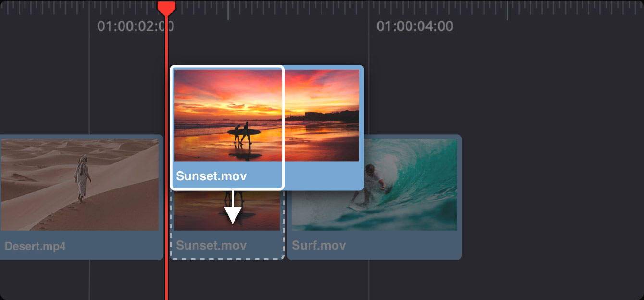Click the 01:00:02:00 timecode label

point(135,26)
